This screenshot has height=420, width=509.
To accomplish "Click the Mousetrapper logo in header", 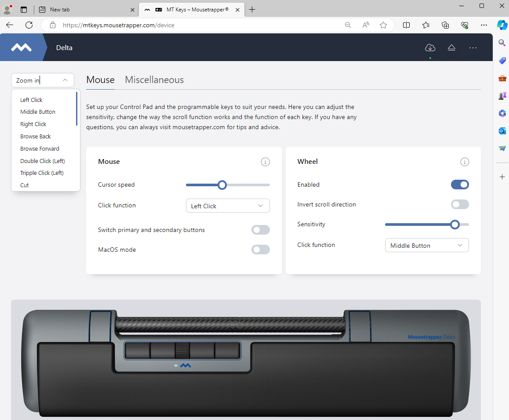I will point(21,48).
